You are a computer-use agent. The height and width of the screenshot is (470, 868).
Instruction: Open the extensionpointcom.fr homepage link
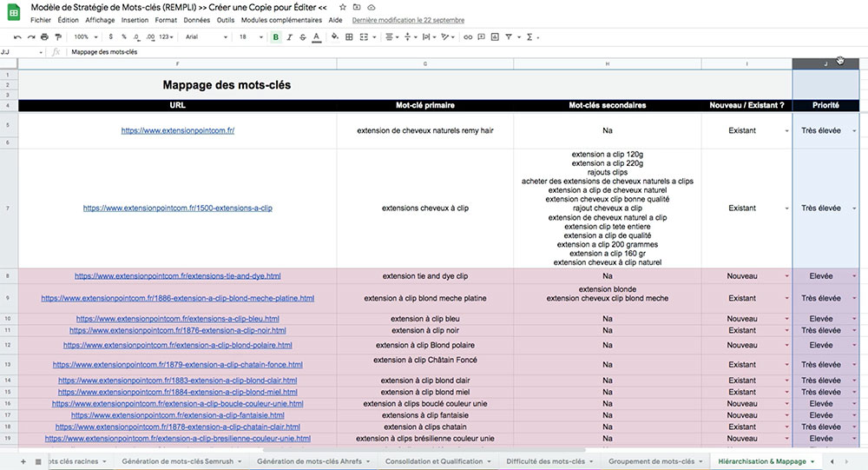click(x=178, y=131)
